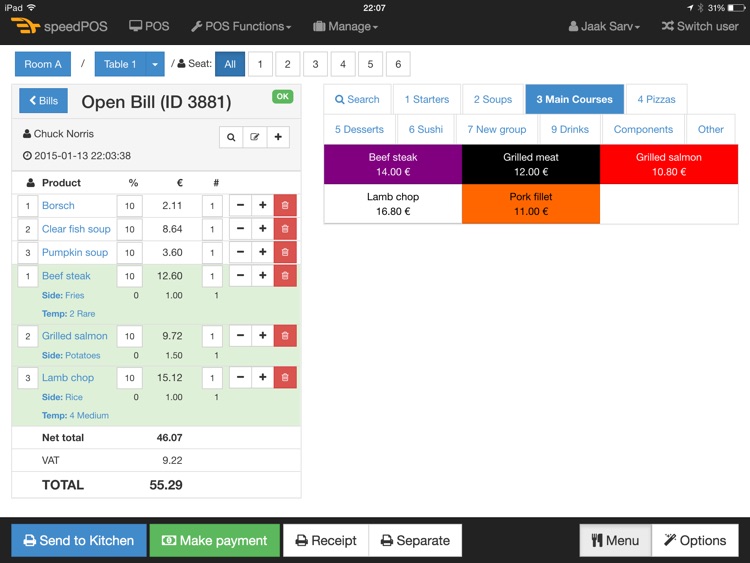Reduce Beef steak quantity
The width and height of the screenshot is (750, 563).
[241, 276]
